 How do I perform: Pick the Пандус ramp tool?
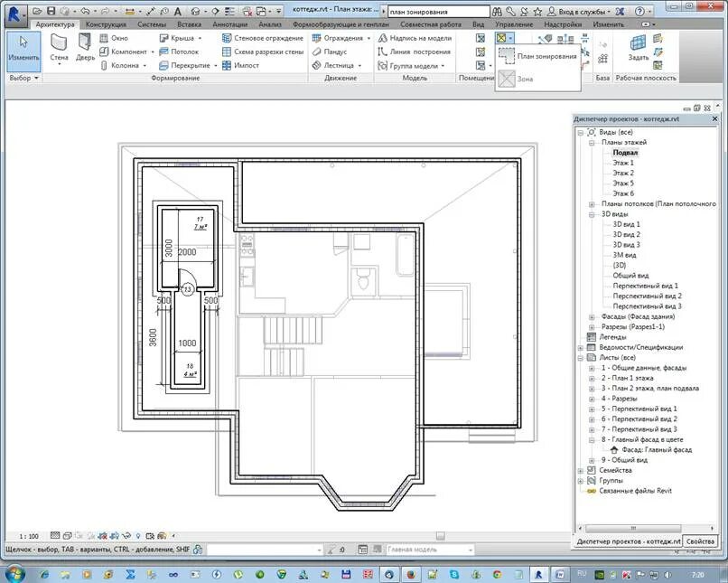(x=330, y=52)
